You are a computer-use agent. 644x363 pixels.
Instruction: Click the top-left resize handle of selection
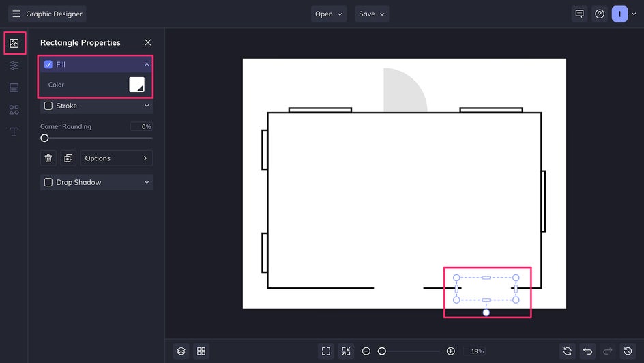click(456, 278)
